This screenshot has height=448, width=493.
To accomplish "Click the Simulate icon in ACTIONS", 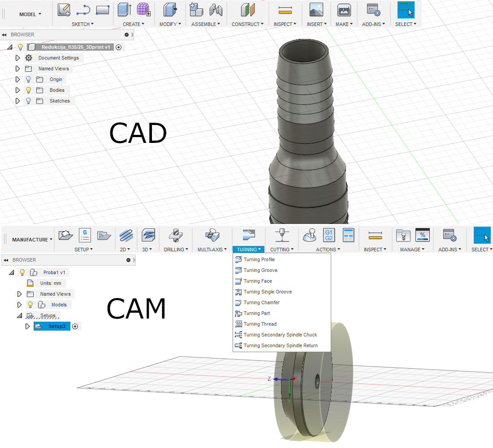I will [310, 235].
